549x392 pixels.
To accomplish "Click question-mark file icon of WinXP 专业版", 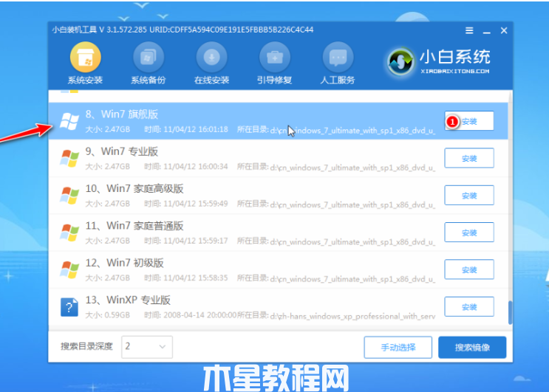I will 69,307.
